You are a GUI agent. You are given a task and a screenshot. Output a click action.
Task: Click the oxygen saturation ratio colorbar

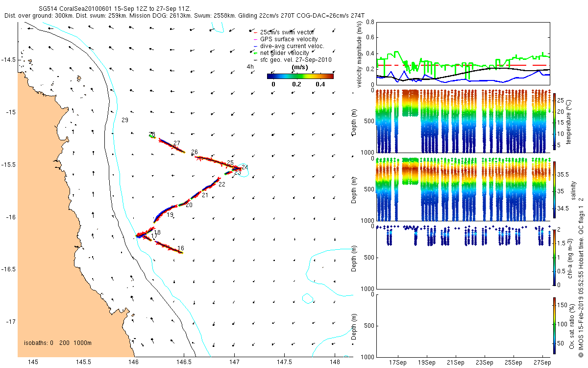555,325
